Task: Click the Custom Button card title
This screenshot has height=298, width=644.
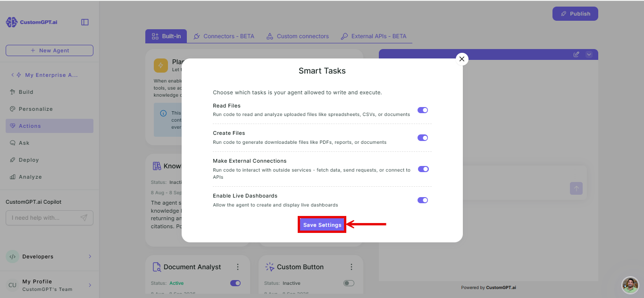Action: tap(300, 267)
